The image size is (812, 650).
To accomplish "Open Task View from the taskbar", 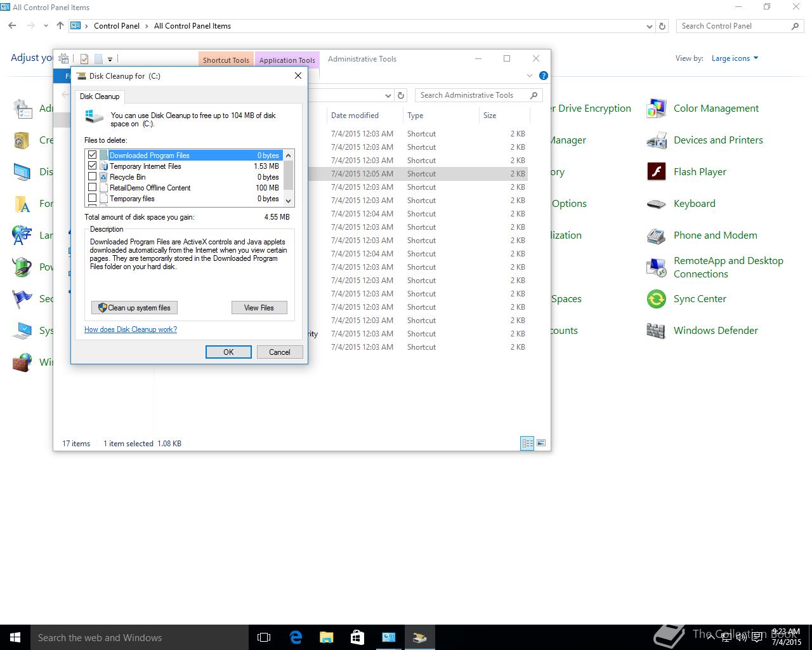I will point(264,637).
